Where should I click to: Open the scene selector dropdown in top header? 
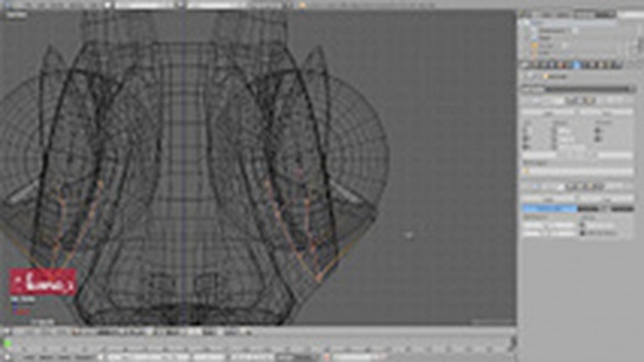(x=216, y=5)
